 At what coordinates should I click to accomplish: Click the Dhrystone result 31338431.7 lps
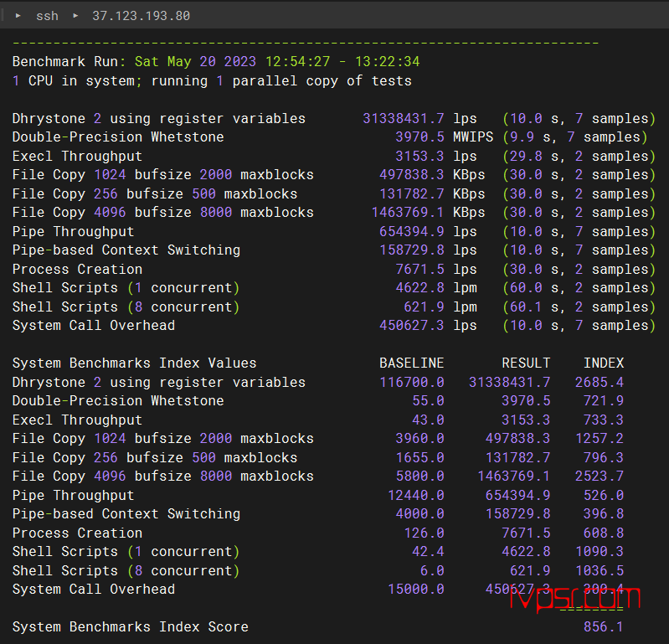(x=419, y=118)
